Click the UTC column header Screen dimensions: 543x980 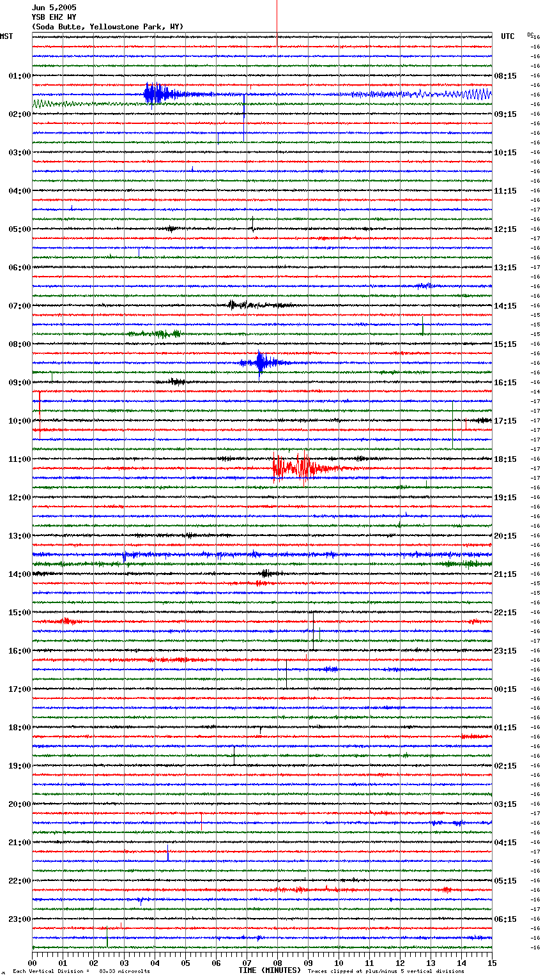coord(508,36)
